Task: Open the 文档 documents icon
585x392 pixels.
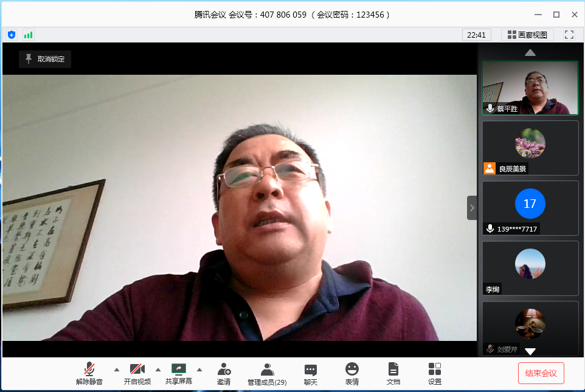Action: click(393, 373)
